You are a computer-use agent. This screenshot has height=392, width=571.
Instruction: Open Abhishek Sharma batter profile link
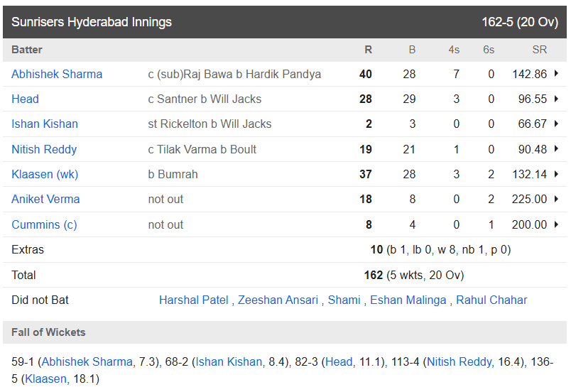[x=57, y=75]
